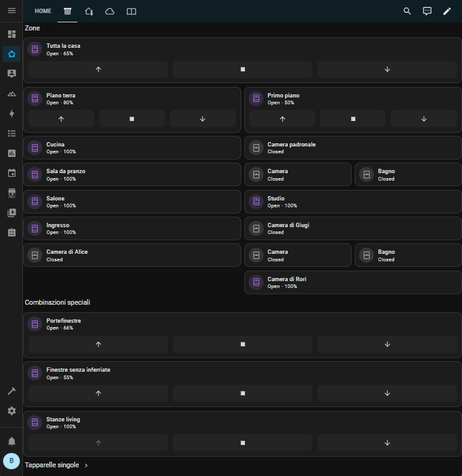Open the Assist chat icon
This screenshot has height=476, width=462.
pos(427,11)
